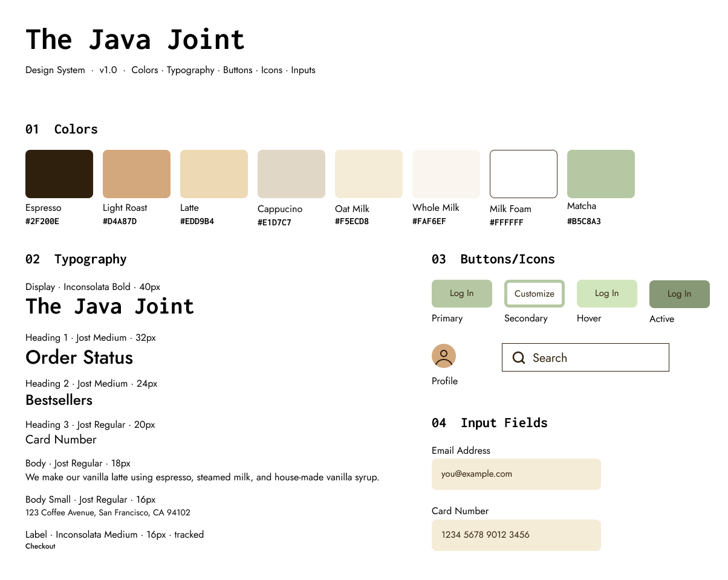728x580 pixels.
Task: Click the Profile avatar icon
Action: [x=444, y=356]
